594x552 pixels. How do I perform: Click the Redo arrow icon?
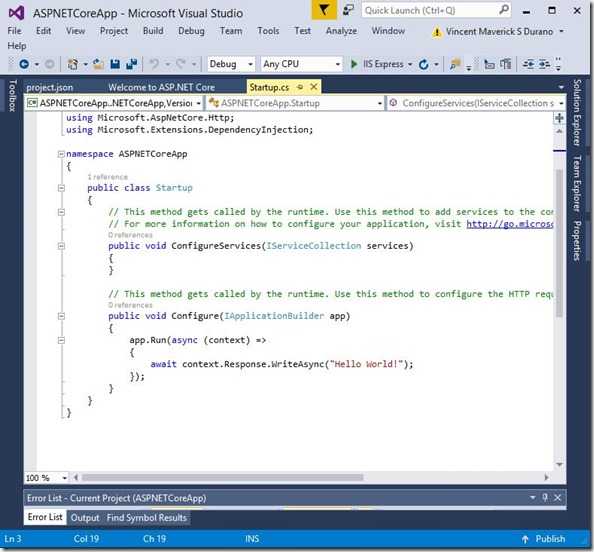[x=181, y=64]
